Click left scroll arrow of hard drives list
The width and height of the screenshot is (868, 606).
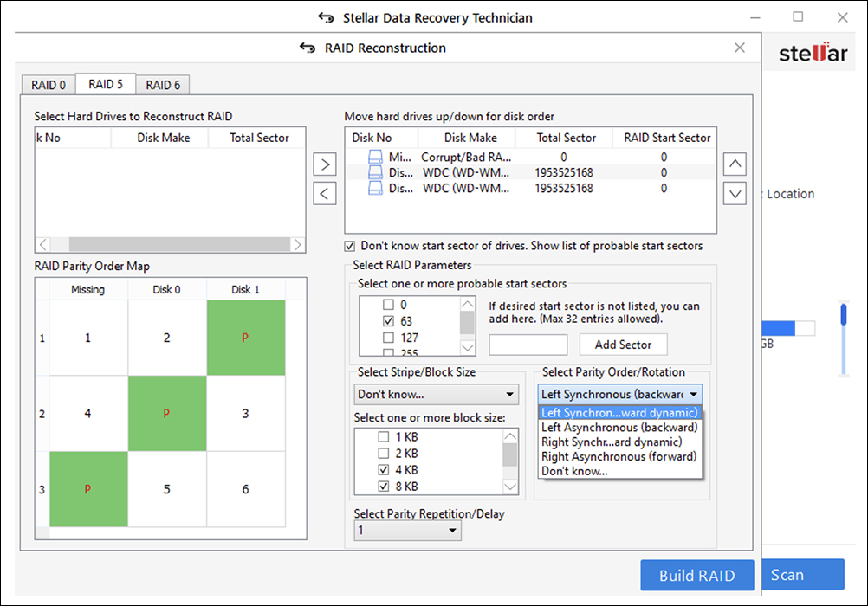pyautogui.click(x=43, y=245)
